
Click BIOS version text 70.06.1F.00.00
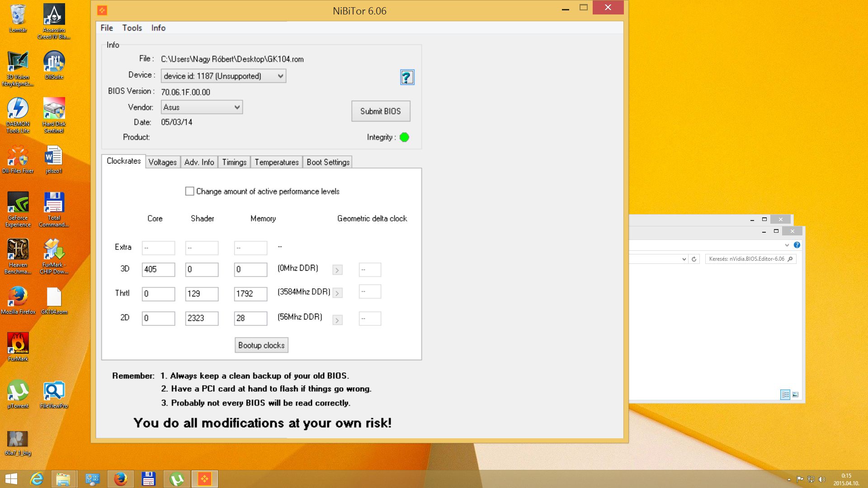tap(185, 92)
